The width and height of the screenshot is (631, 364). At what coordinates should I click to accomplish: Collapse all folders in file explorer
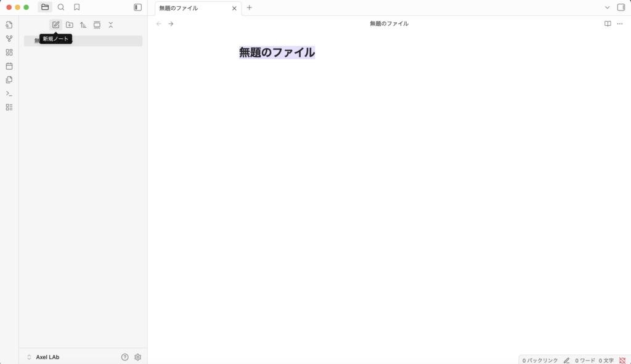coord(111,25)
